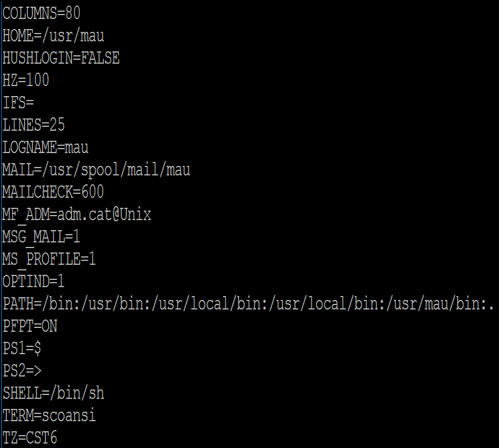Click the PFPT=ON entry

pos(30,326)
